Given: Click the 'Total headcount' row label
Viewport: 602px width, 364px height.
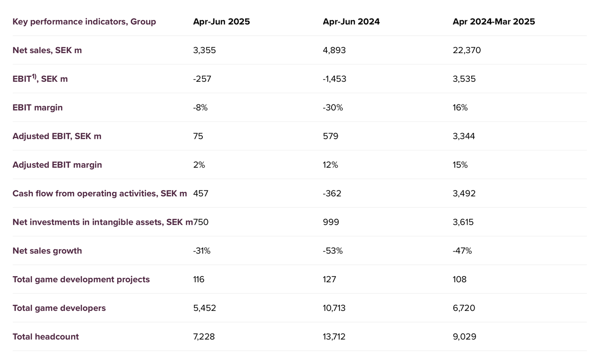Looking at the screenshot, I should pyautogui.click(x=46, y=337).
